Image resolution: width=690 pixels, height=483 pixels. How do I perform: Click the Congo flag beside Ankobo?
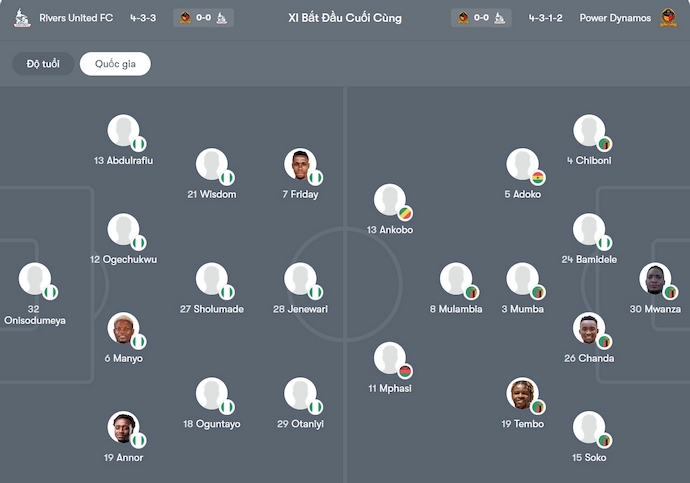[405, 213]
